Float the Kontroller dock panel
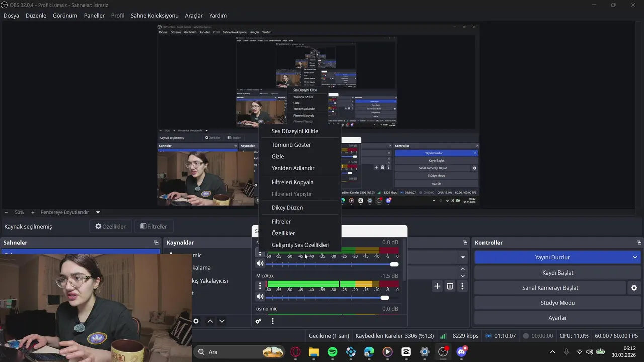 [x=639, y=243]
